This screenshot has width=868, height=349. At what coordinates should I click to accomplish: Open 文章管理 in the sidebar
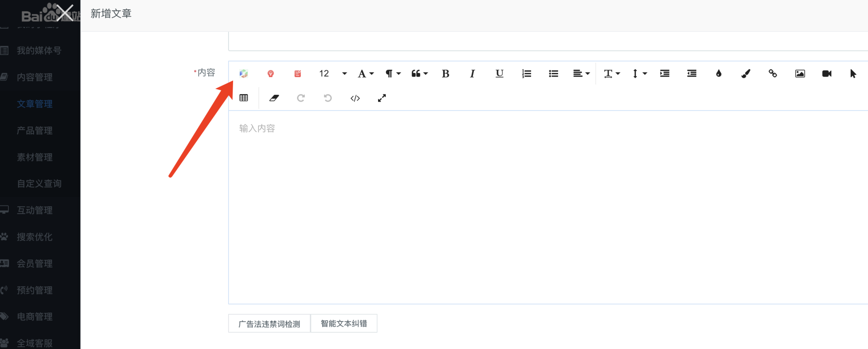(x=35, y=104)
